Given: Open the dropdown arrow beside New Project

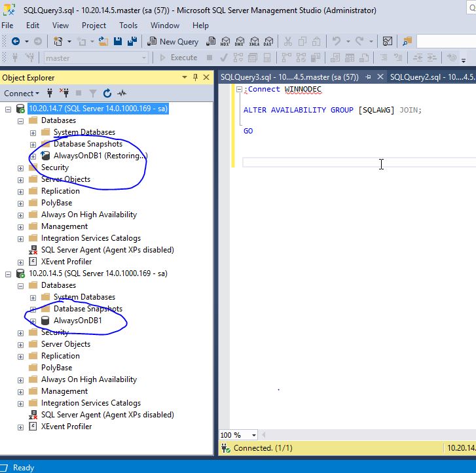Looking at the screenshot, I should tap(69, 41).
